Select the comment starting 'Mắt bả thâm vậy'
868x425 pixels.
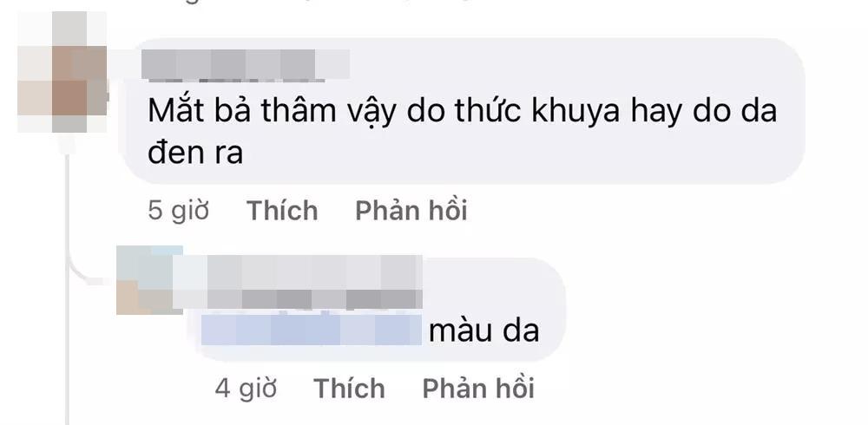coord(462,111)
